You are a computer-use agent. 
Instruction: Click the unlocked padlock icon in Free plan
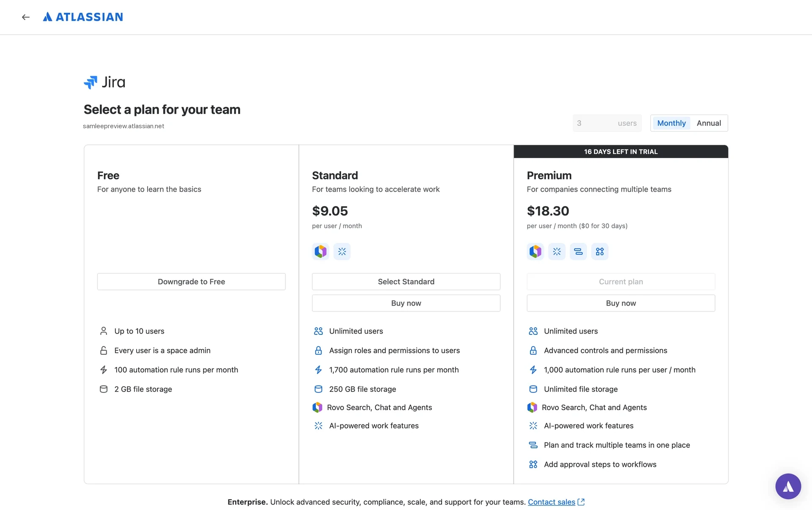pyautogui.click(x=104, y=350)
